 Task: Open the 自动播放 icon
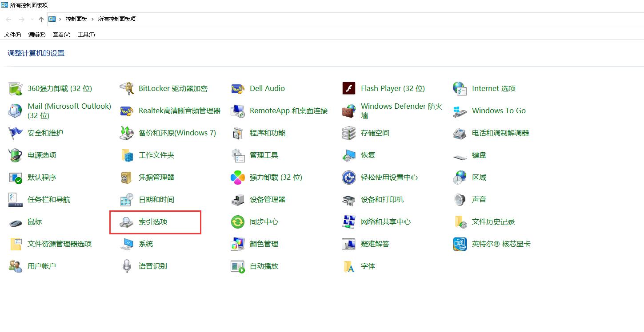[x=238, y=266]
